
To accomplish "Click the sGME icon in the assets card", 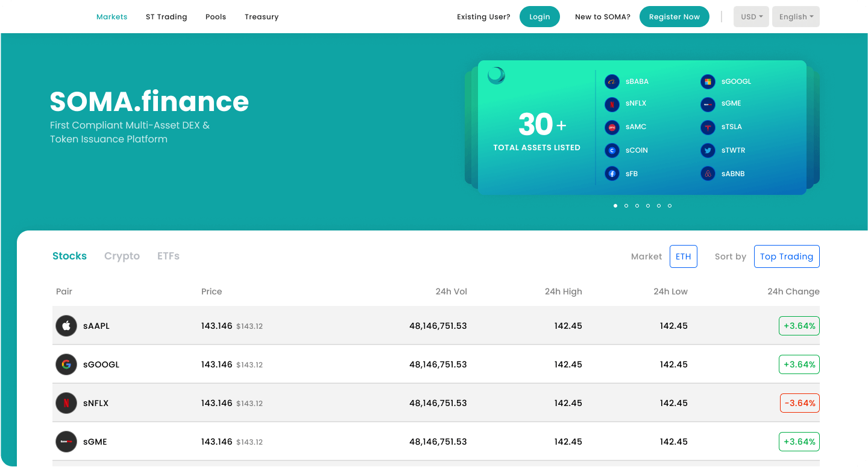I will (708, 104).
